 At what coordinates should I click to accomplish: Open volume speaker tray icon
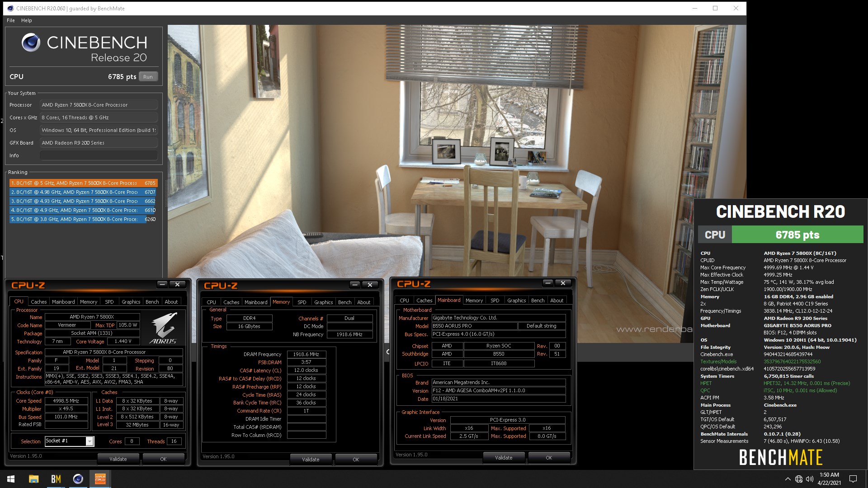pos(810,479)
